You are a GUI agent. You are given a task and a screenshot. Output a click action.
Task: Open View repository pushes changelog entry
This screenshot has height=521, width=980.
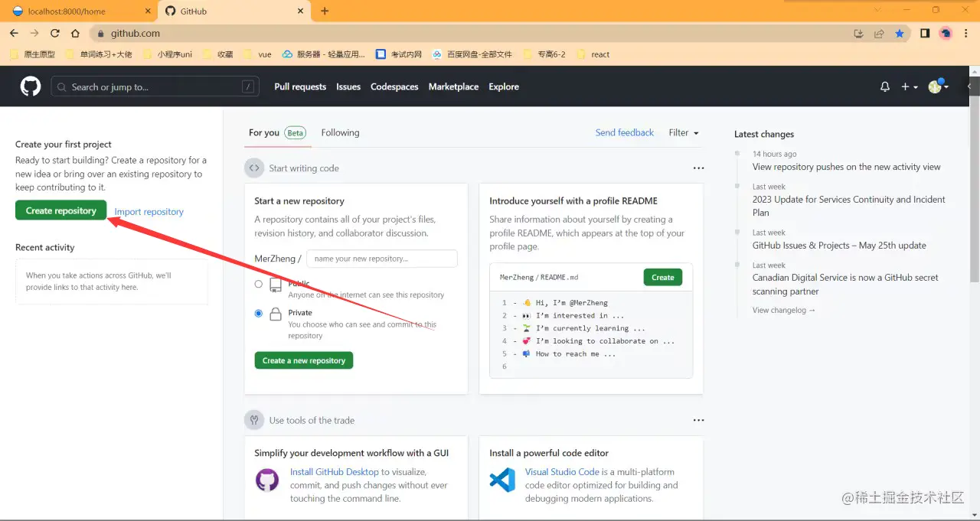[x=847, y=167]
